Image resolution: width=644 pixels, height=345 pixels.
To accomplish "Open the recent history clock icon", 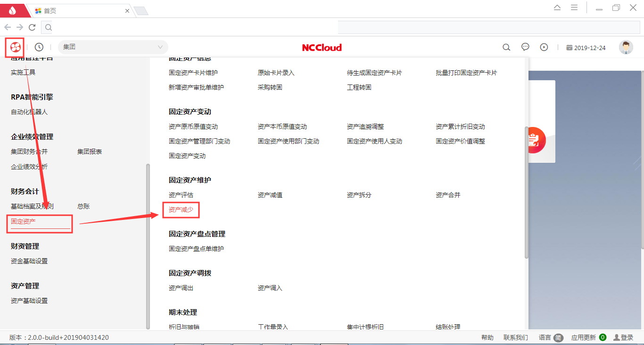I will (39, 47).
